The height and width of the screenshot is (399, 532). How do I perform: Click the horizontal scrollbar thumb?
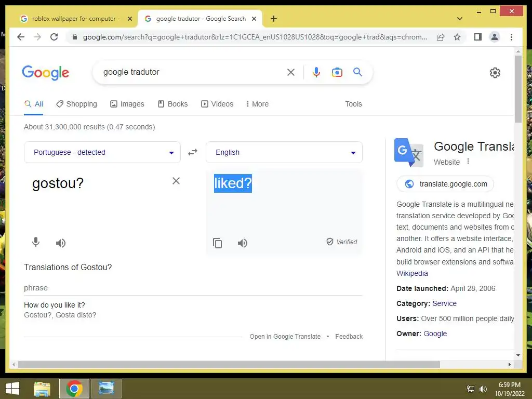pyautogui.click(x=229, y=364)
